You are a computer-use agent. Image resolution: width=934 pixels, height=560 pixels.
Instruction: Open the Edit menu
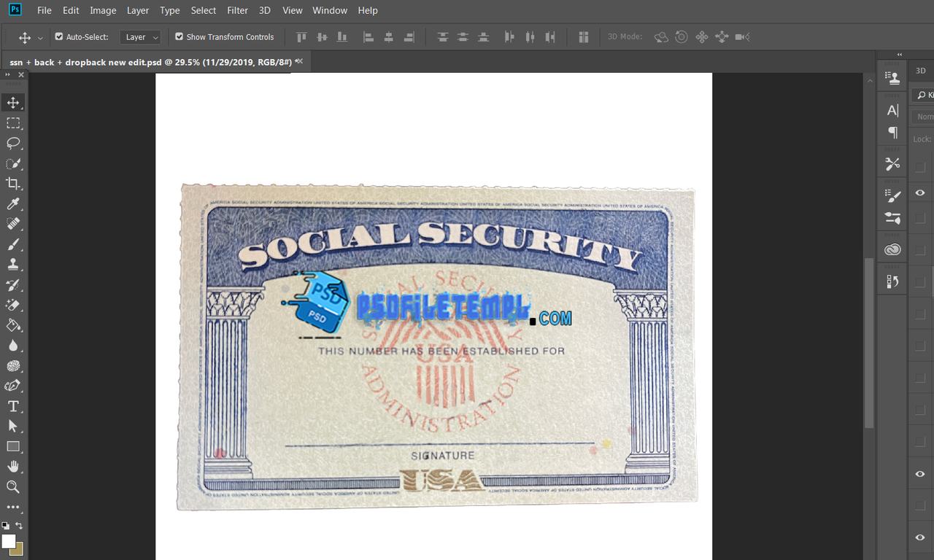point(71,10)
